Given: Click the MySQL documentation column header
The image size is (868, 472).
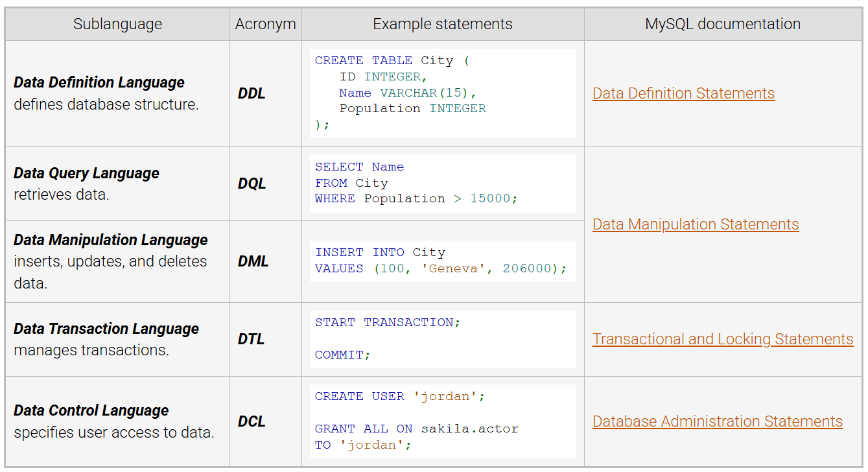Looking at the screenshot, I should click(x=722, y=25).
